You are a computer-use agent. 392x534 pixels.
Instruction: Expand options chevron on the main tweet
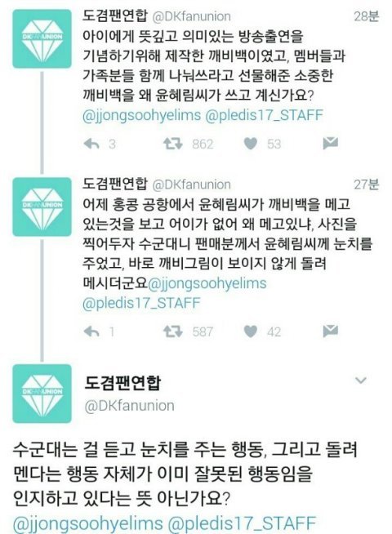[x=361, y=380]
